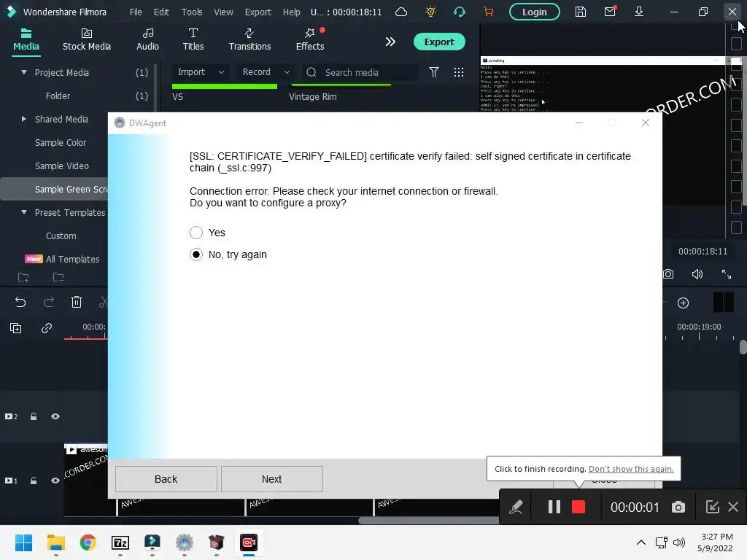747x560 pixels.
Task: Open the Record dropdown
Action: point(266,72)
